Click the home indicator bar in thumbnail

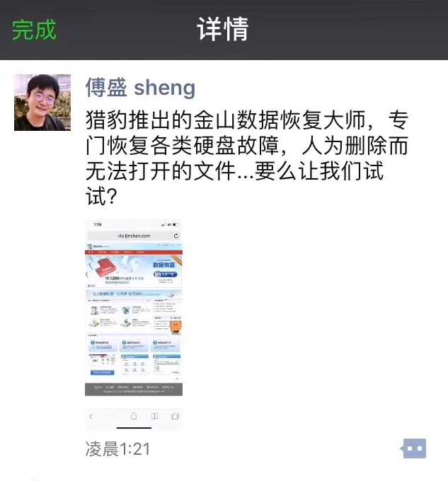pyautogui.click(x=134, y=428)
